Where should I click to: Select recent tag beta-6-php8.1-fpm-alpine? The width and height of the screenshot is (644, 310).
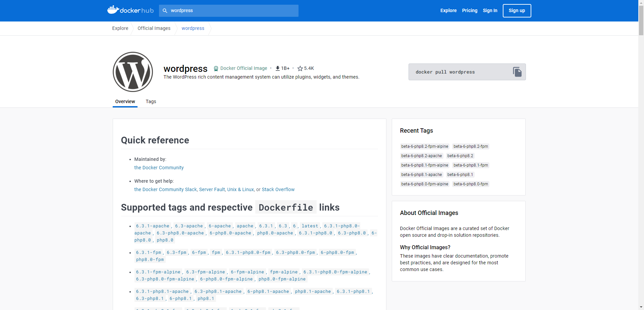(425, 165)
